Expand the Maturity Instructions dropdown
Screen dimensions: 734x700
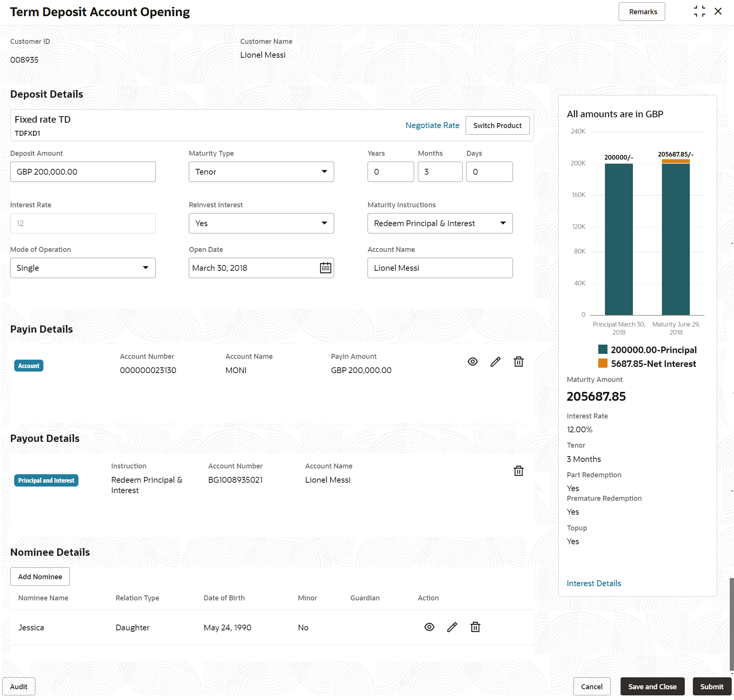503,223
